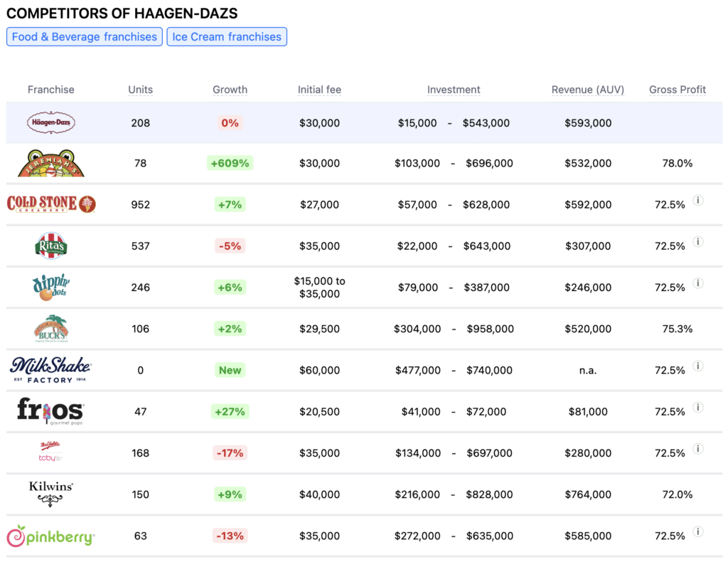Viewport: 728px width, 567px height.
Task: Select the -5% growth badge
Action: 230,246
